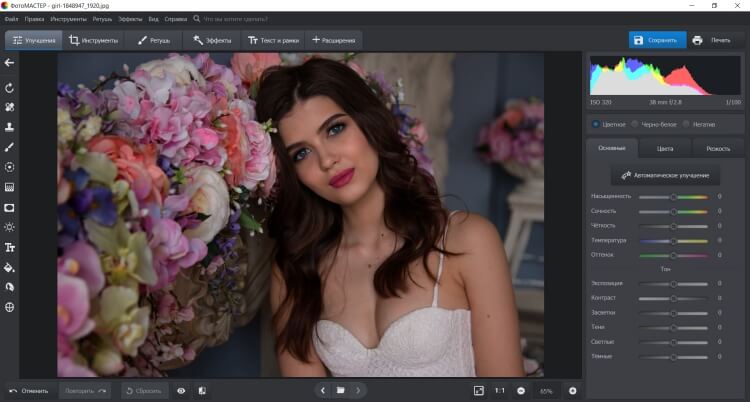Click the printer icon
Image resolution: width=750 pixels, height=402 pixels.
coord(697,40)
